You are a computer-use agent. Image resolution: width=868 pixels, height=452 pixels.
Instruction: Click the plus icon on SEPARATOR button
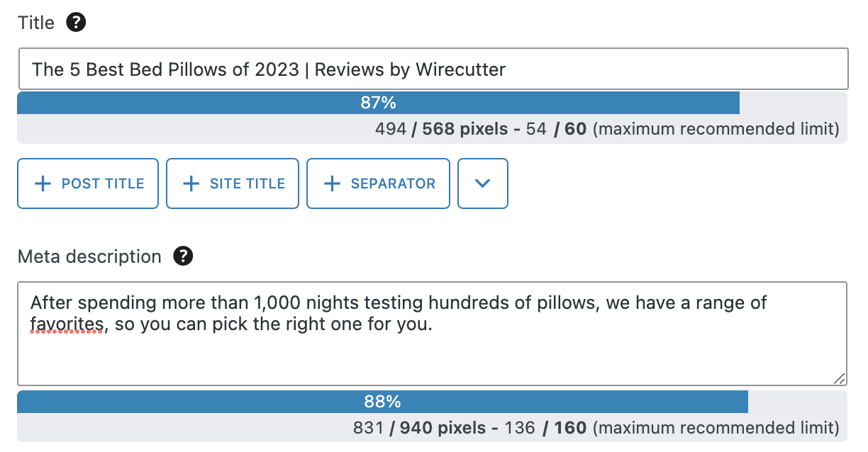tap(330, 183)
